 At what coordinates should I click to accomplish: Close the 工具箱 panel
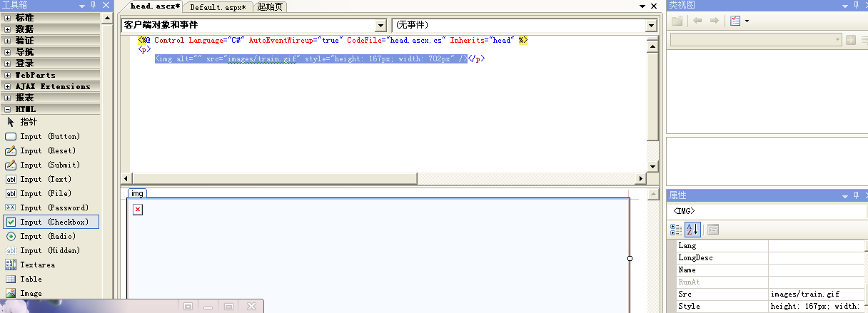tap(105, 5)
